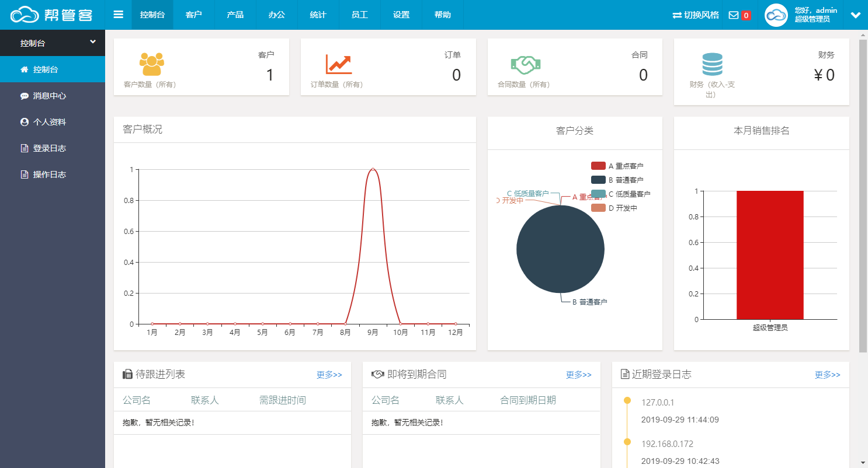Open the 办公 top menu
868x468 pixels.
click(x=277, y=15)
